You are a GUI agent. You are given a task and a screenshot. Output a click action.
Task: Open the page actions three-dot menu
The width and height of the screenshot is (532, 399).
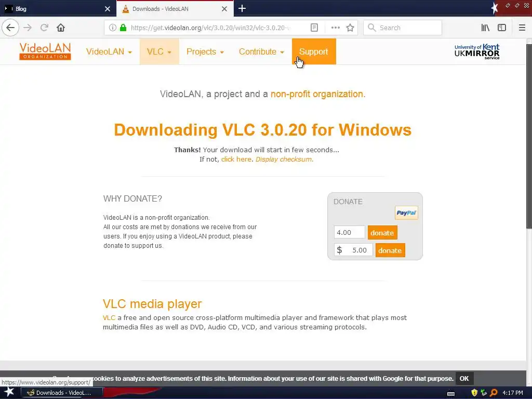pos(335,28)
